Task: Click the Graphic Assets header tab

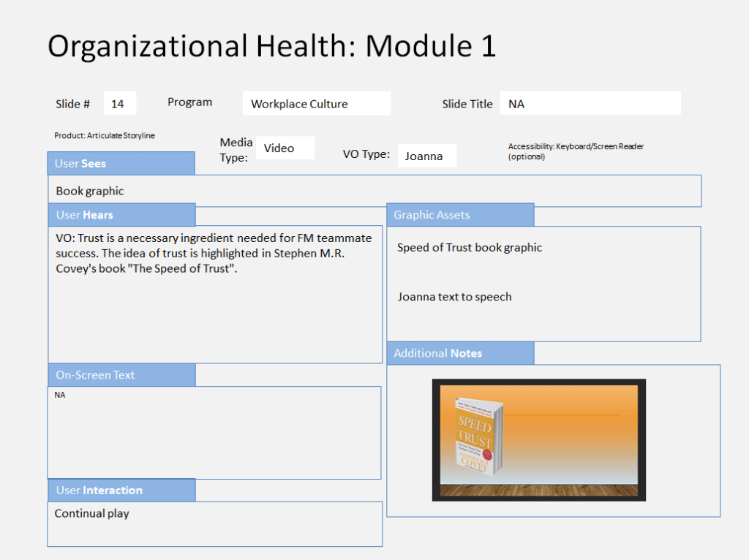Action: pos(459,215)
